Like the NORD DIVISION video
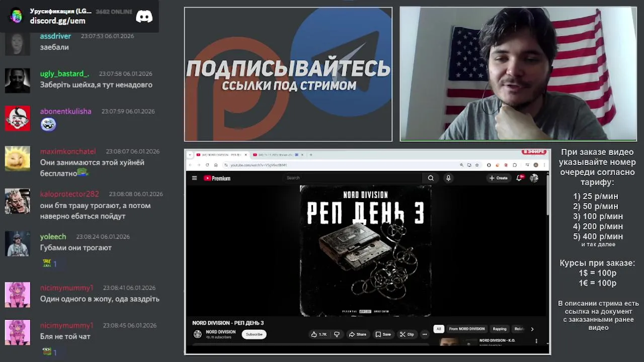The height and width of the screenshot is (362, 644). (x=319, y=334)
